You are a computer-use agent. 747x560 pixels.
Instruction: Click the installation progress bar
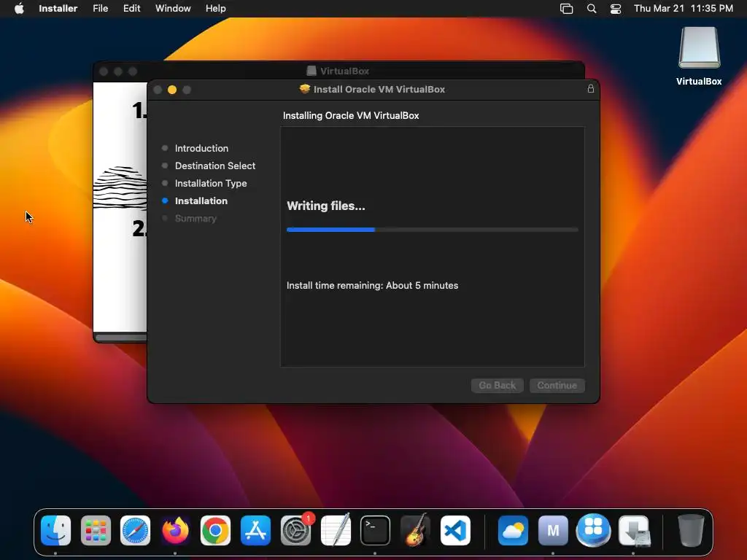(x=433, y=230)
